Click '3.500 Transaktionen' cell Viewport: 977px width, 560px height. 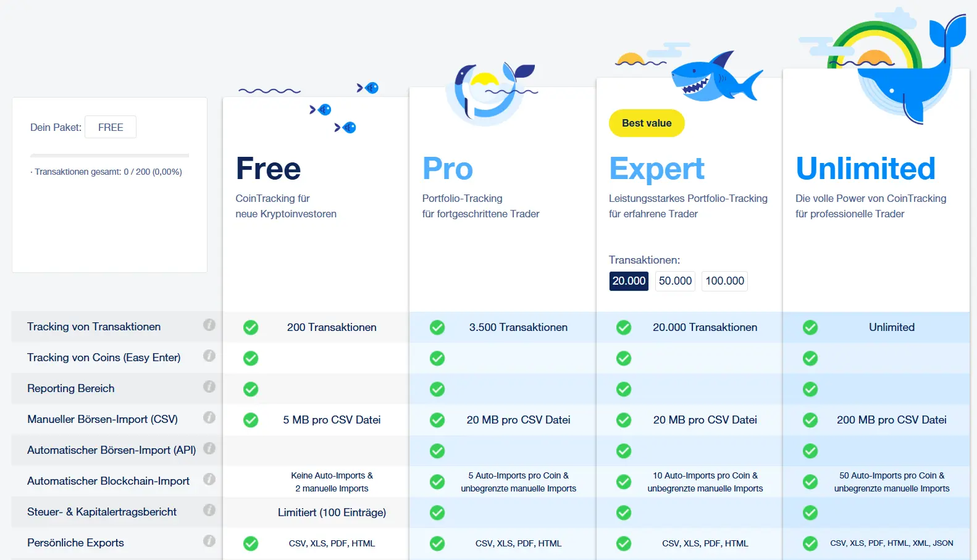[518, 327]
